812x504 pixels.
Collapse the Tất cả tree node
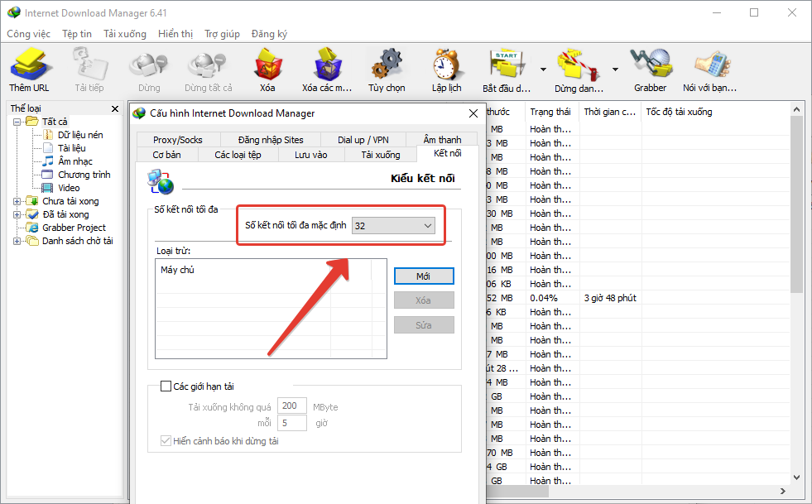point(17,122)
